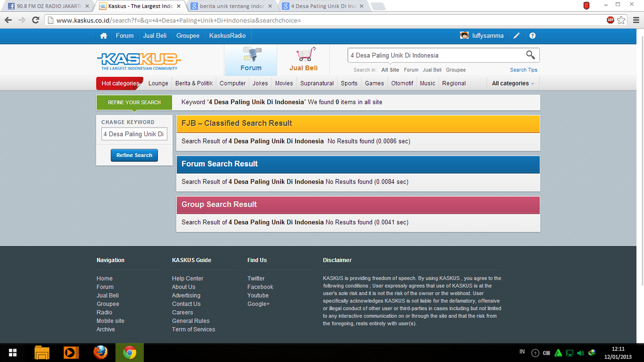Open the Otomotif category
The image size is (644, 362).
click(402, 83)
